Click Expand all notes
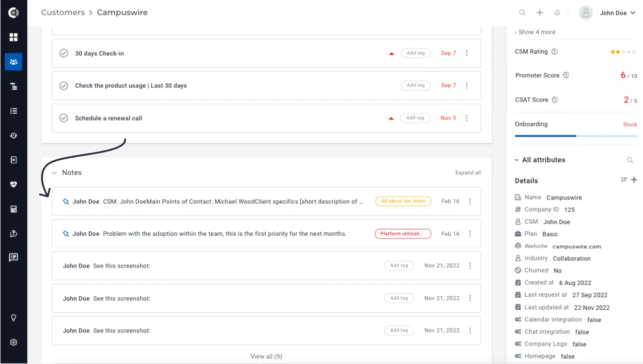 [x=468, y=173]
